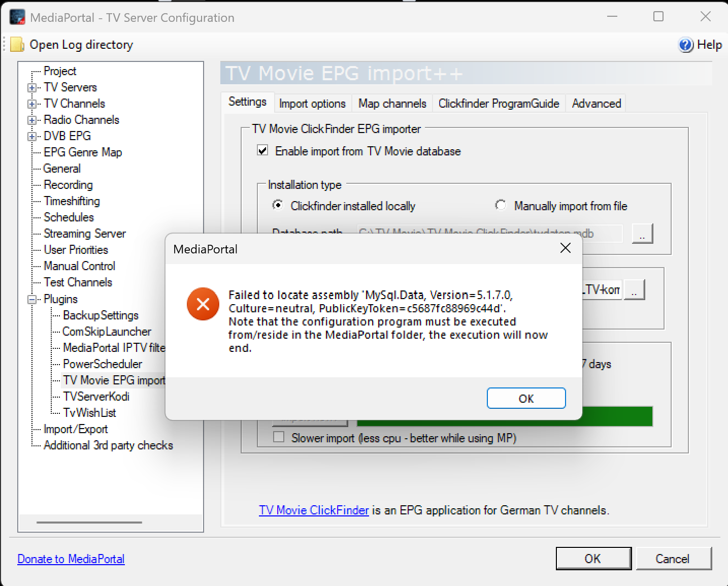Expand the Radio Channels tree node
Viewport: 728px width, 586px height.
coord(32,120)
